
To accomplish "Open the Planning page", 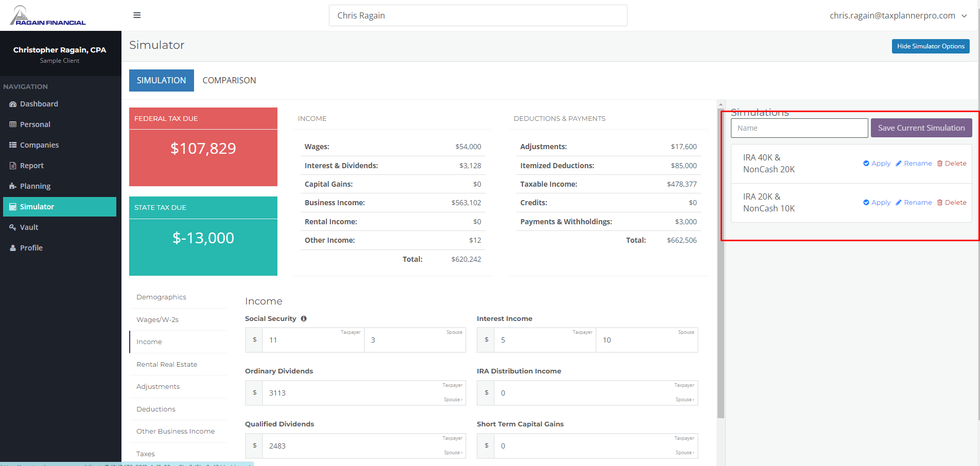I will click(35, 186).
